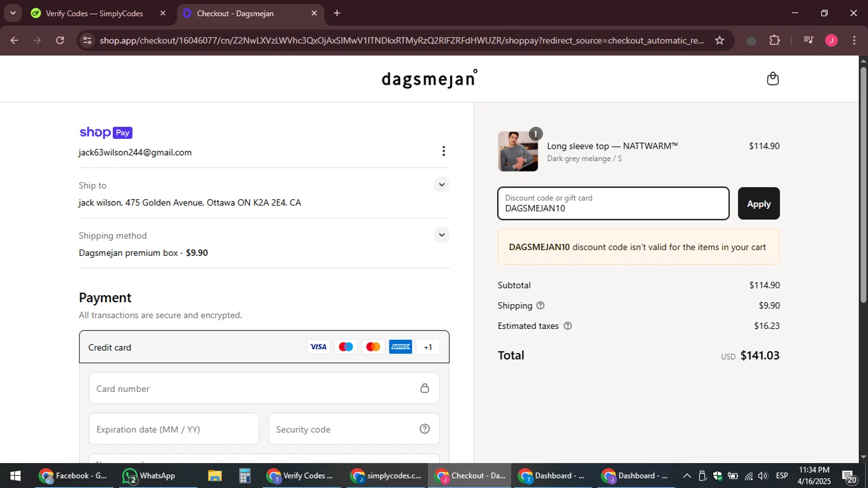Show hidden system tray icons
The image size is (868, 488).
[x=687, y=476]
